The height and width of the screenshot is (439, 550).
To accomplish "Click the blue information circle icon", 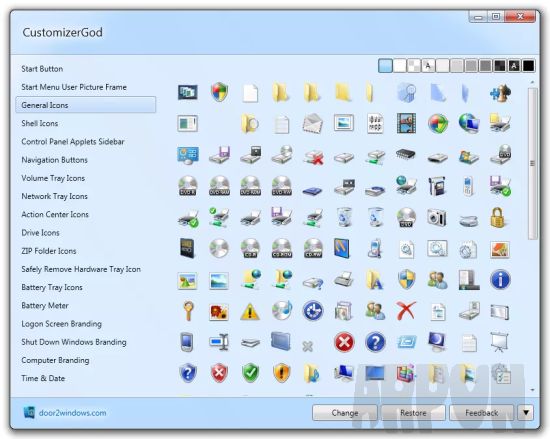I will click(500, 280).
